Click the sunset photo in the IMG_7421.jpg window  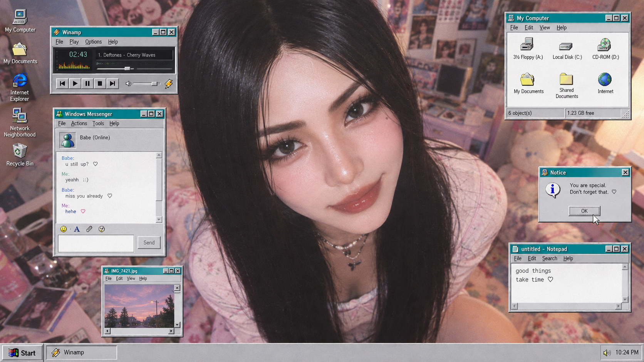coord(139,306)
